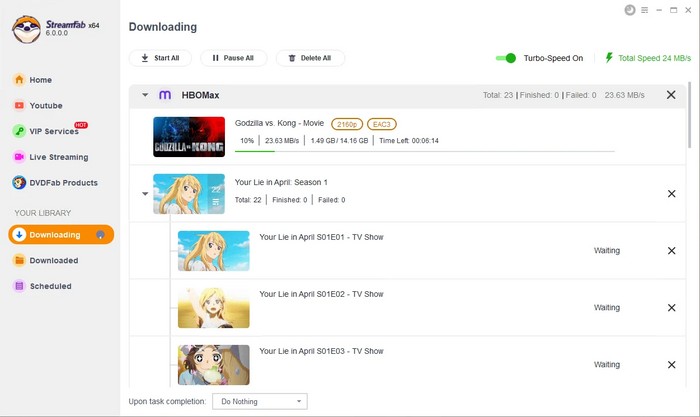
Task: Remove S01E02 from the queue
Action: click(x=671, y=308)
